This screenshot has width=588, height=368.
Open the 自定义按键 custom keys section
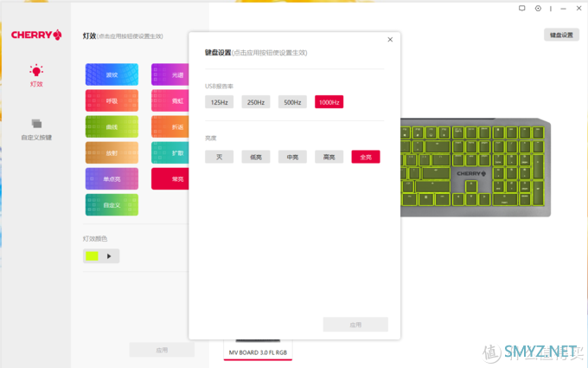[x=36, y=130]
